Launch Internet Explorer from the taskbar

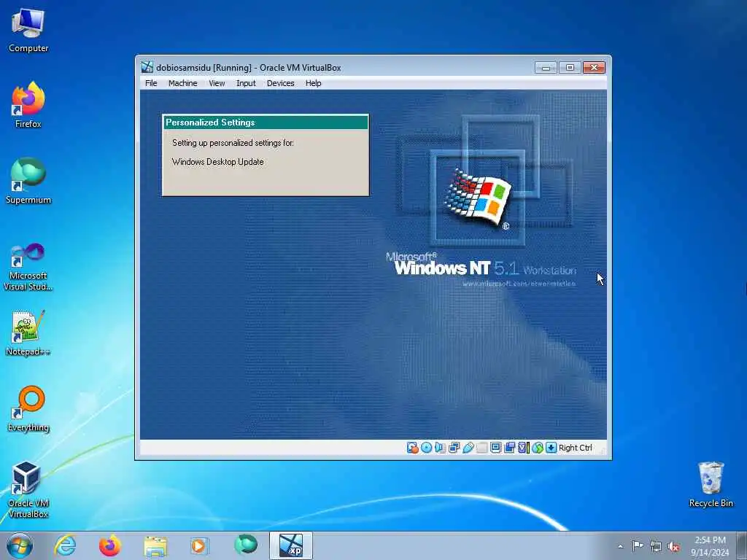point(65,545)
